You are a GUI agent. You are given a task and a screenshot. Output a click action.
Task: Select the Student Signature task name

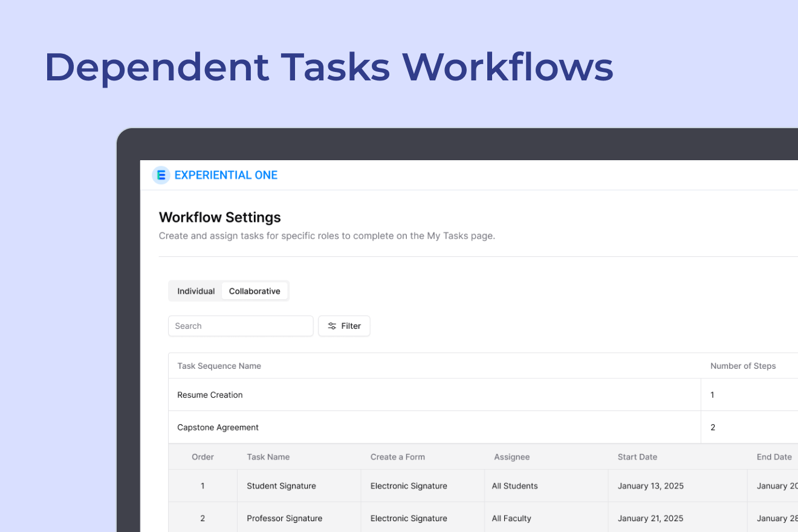tap(281, 486)
